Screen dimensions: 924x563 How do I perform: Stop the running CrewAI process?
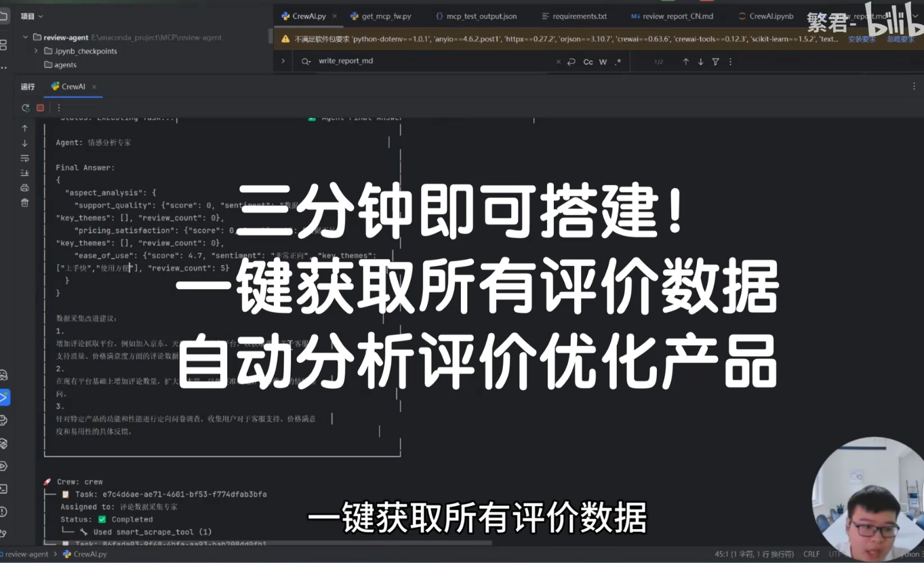41,108
